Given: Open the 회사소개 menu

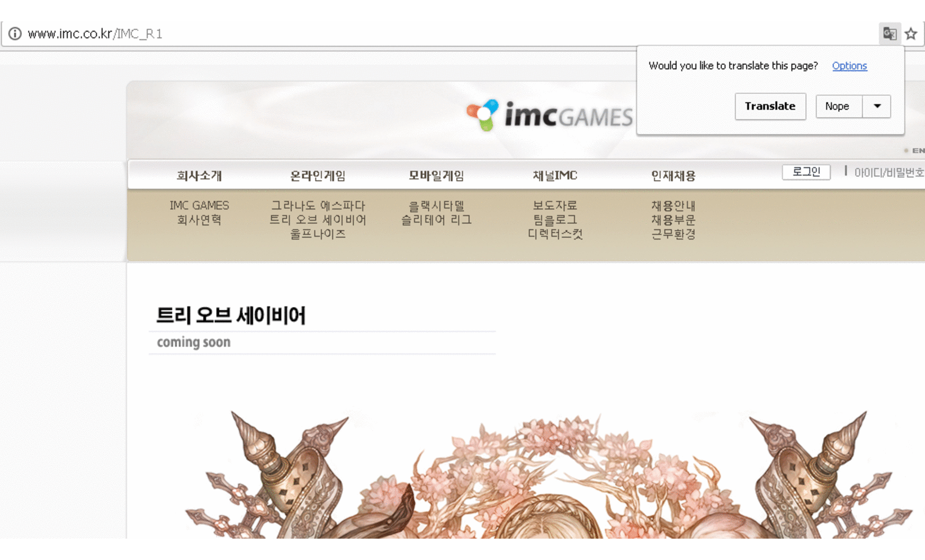Looking at the screenshot, I should pyautogui.click(x=199, y=176).
